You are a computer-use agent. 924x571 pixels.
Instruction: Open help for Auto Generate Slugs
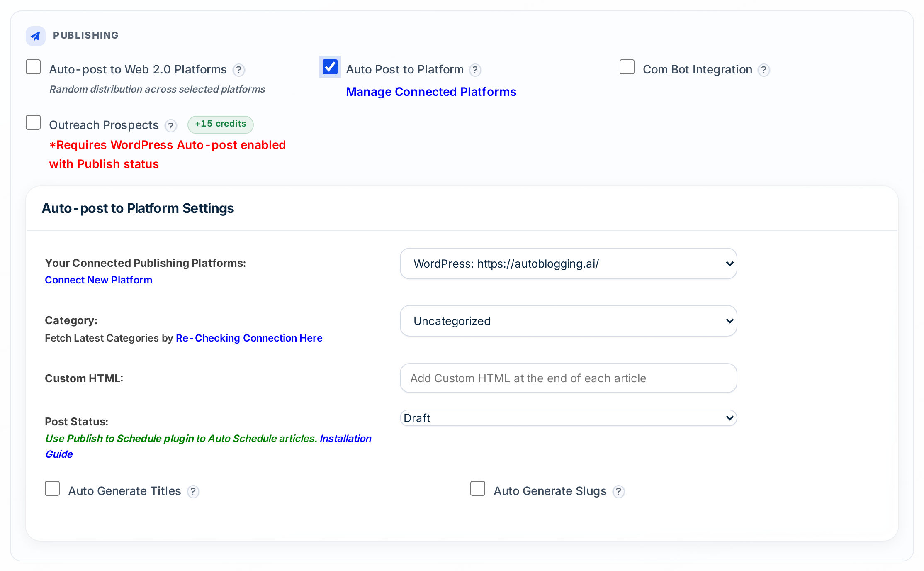(x=618, y=491)
